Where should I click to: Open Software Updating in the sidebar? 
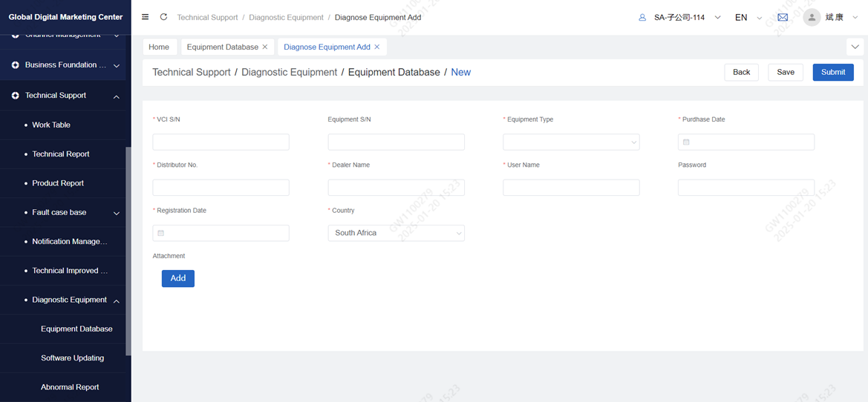72,358
